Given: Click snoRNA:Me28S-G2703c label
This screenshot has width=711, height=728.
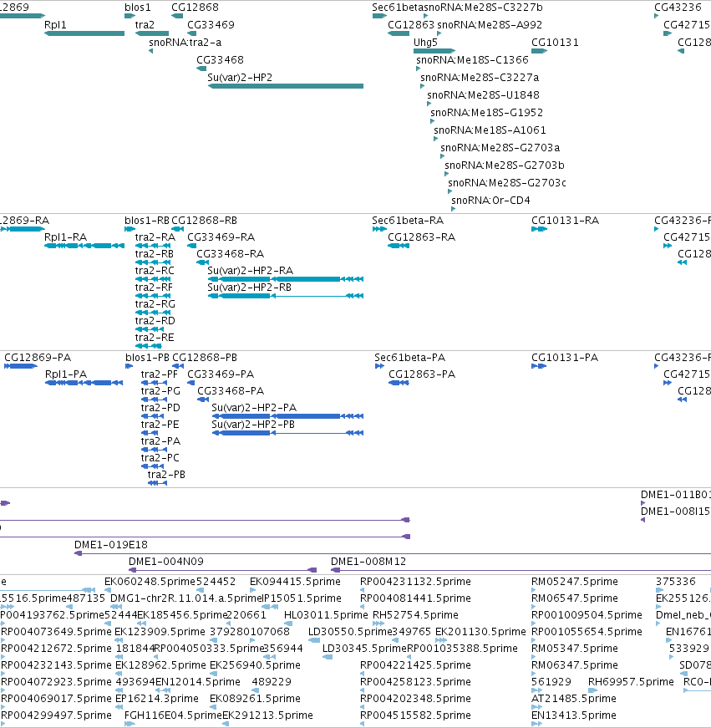Looking at the screenshot, I should [507, 183].
